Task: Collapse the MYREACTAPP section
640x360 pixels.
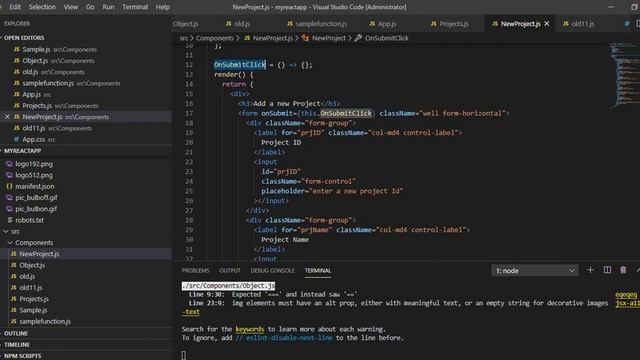Action: pos(22,151)
